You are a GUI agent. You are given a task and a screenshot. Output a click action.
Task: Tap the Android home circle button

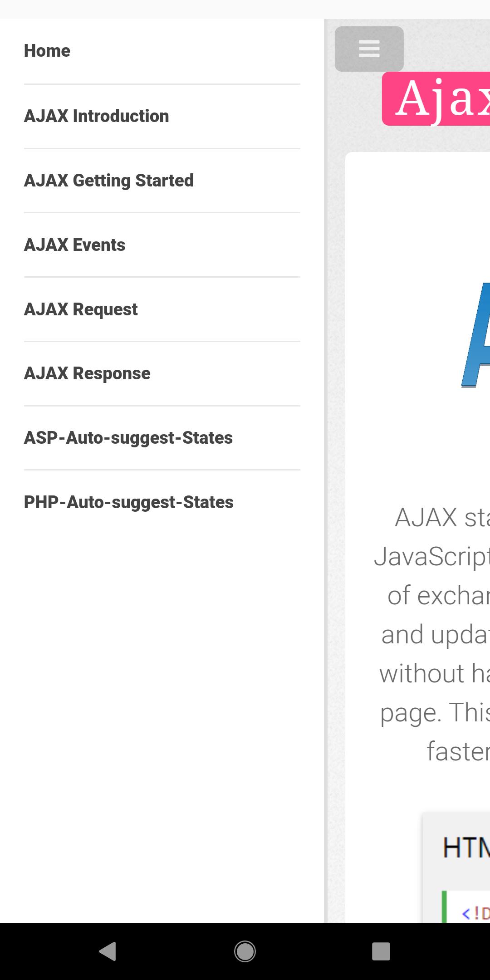tap(245, 951)
